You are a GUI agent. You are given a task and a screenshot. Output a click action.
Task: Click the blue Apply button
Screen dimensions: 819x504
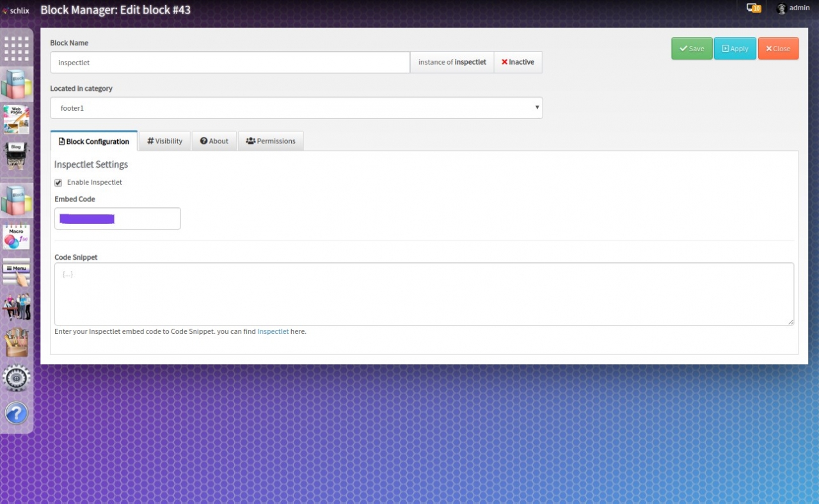point(735,49)
